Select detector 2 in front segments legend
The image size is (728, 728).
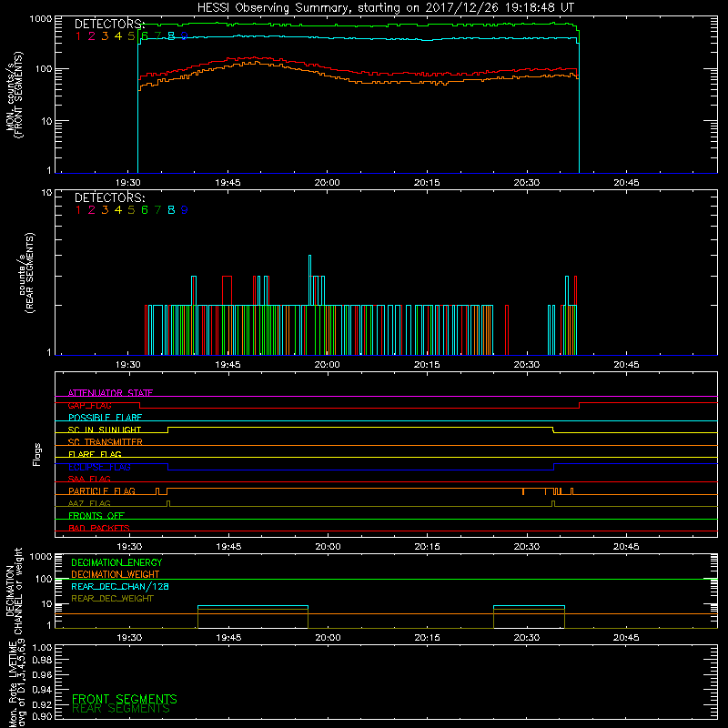pyautogui.click(x=92, y=36)
